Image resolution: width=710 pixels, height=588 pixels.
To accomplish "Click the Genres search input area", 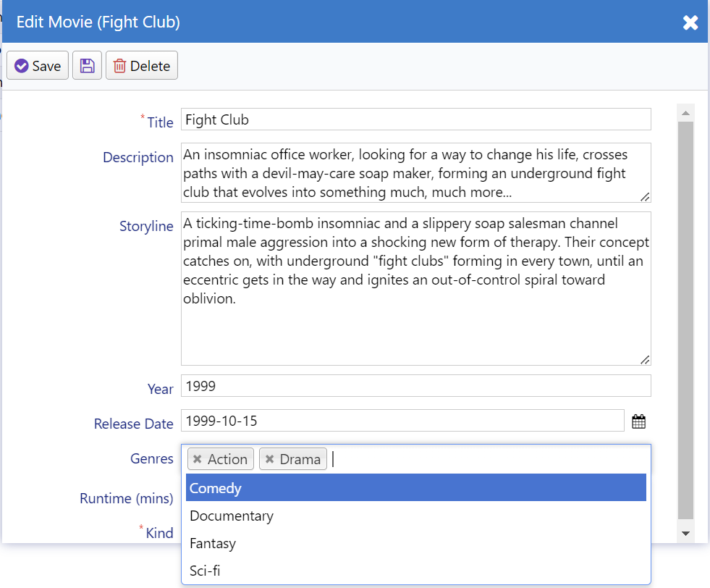I will [x=489, y=459].
